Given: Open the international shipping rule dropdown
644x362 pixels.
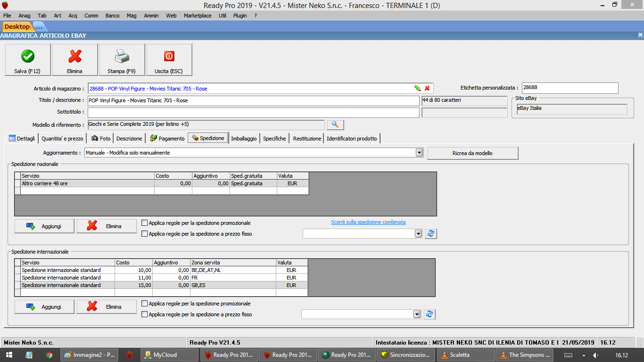Looking at the screenshot, I should (417, 314).
